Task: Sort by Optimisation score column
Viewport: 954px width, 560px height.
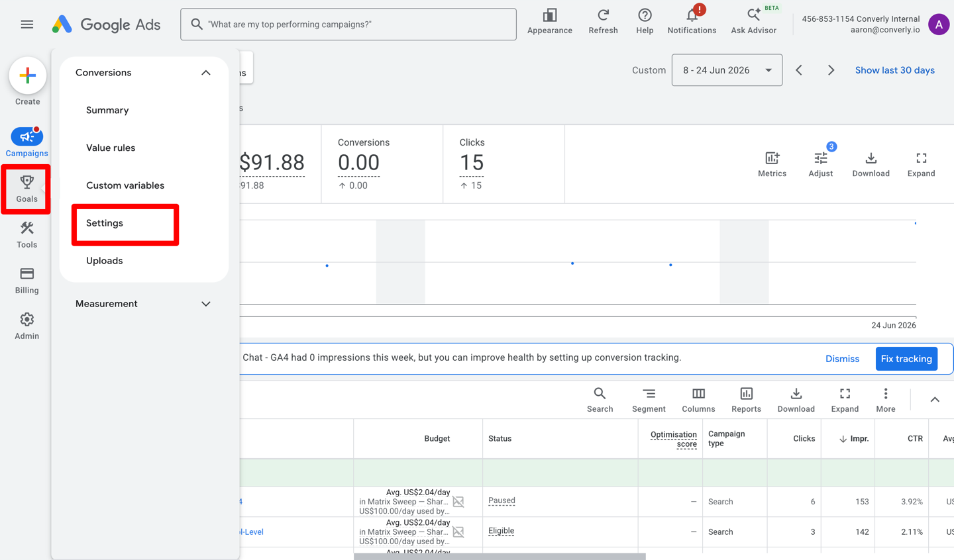Action: coord(673,439)
